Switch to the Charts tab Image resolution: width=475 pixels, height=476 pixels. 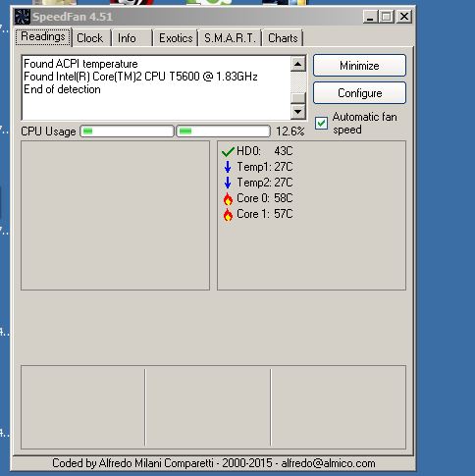(x=283, y=38)
